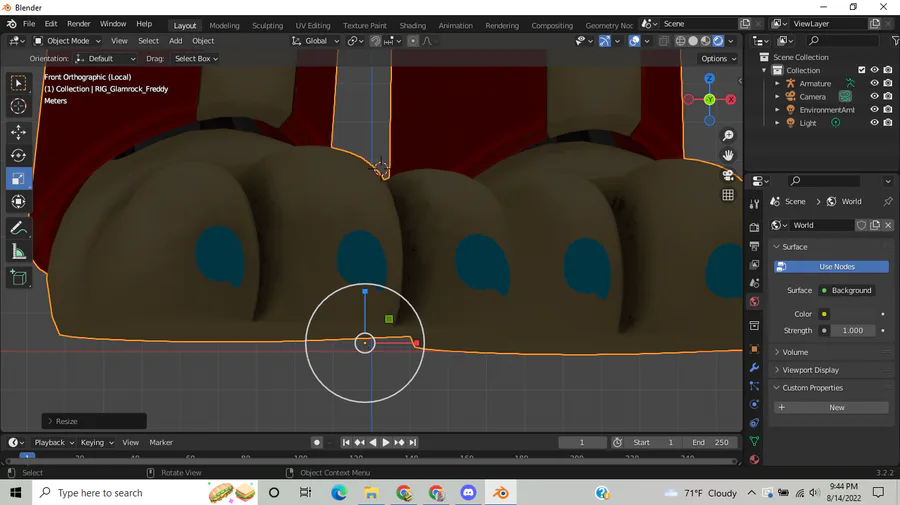
Task: Select the Rotate tool
Action: tap(18, 156)
